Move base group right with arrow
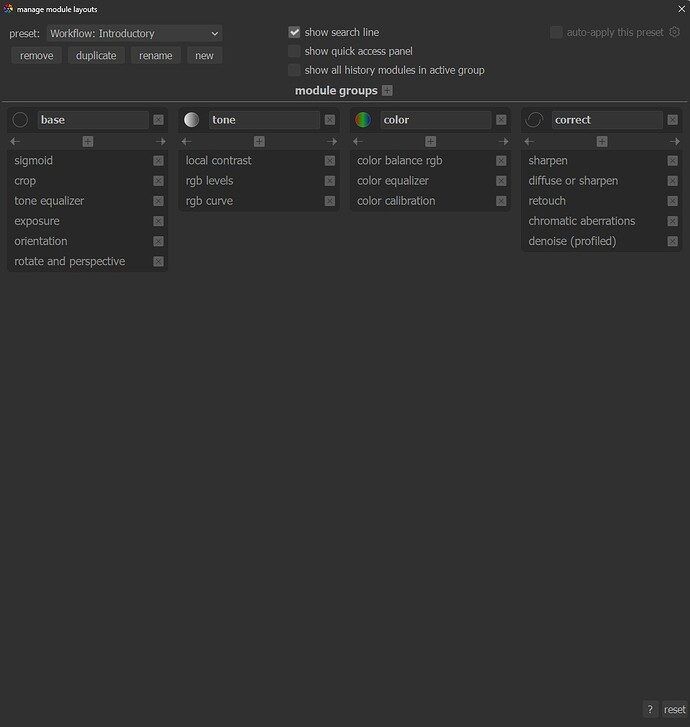The width and height of the screenshot is (690, 727). (x=160, y=141)
